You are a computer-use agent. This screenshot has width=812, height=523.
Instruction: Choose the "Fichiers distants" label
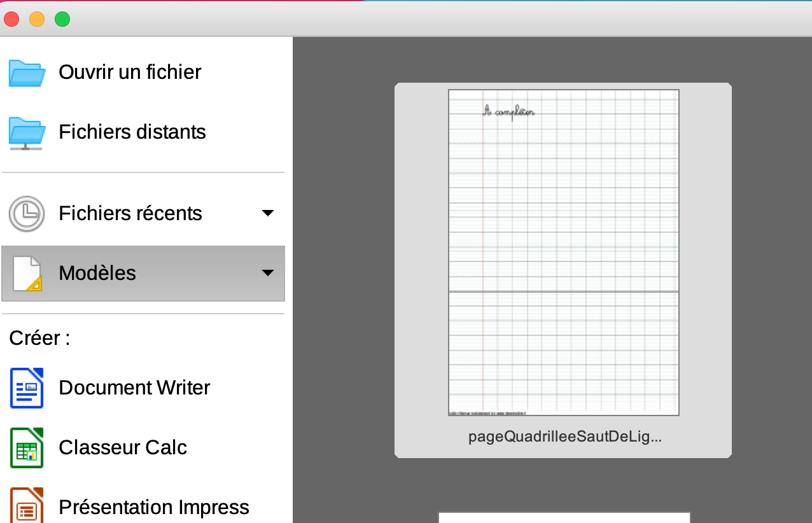pos(132,132)
